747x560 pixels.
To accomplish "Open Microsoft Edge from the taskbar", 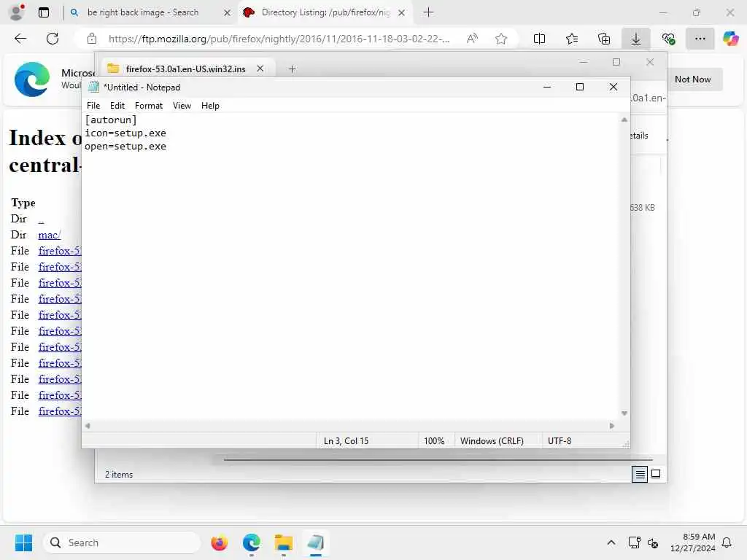I will tap(251, 542).
